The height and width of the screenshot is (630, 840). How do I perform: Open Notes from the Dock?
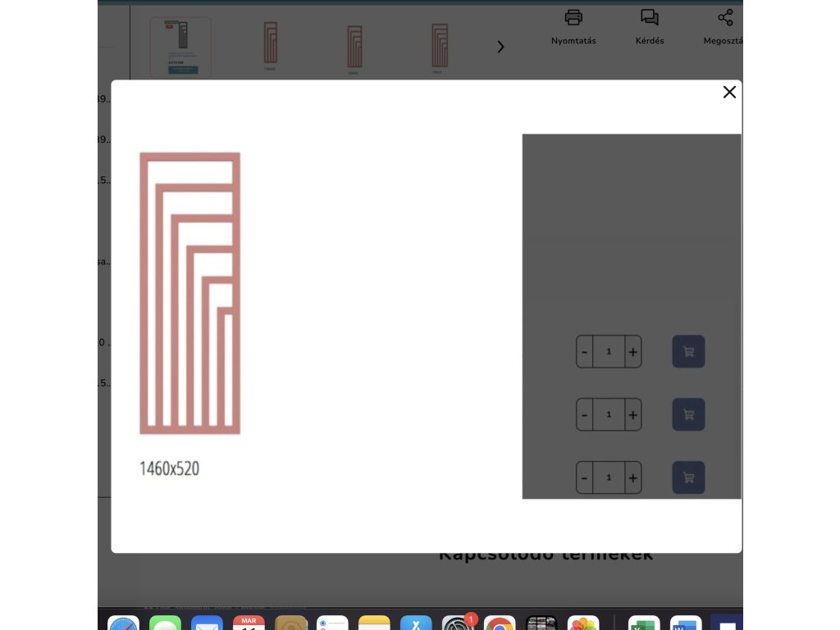pyautogui.click(x=374, y=623)
